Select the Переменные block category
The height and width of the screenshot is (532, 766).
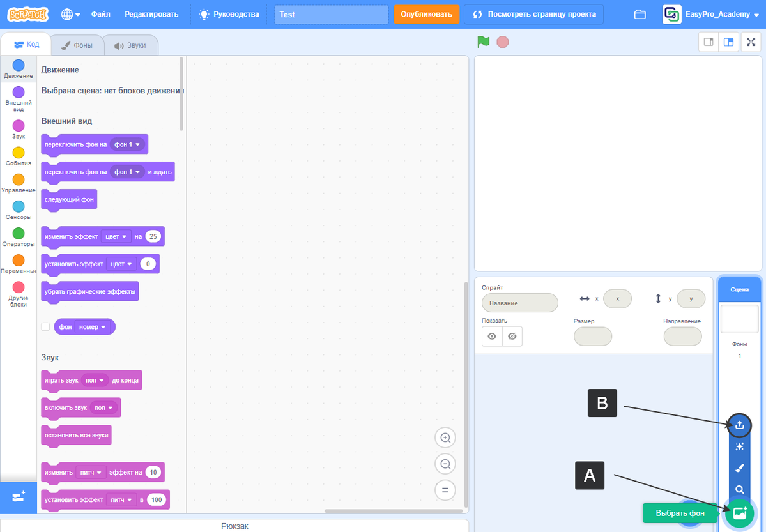[x=19, y=264]
